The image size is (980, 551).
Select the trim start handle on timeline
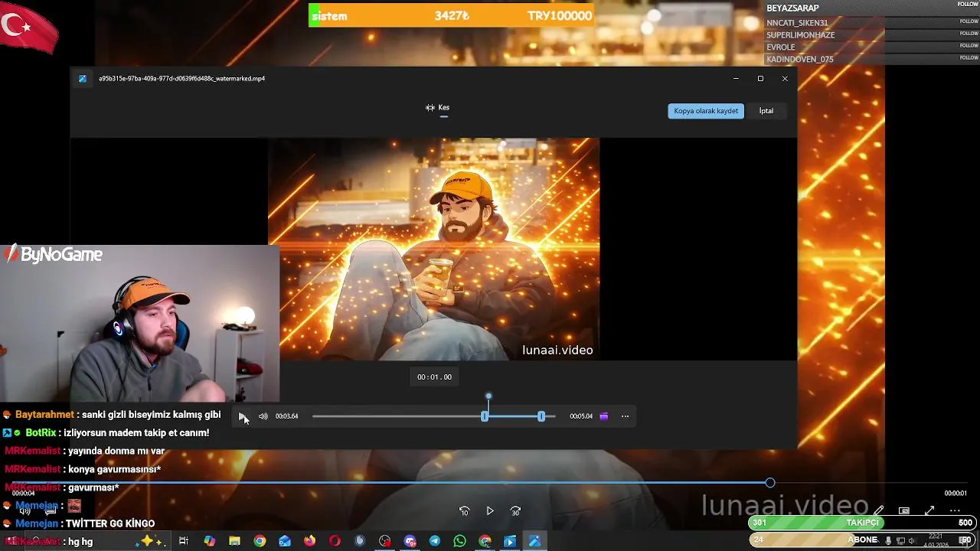pos(485,416)
